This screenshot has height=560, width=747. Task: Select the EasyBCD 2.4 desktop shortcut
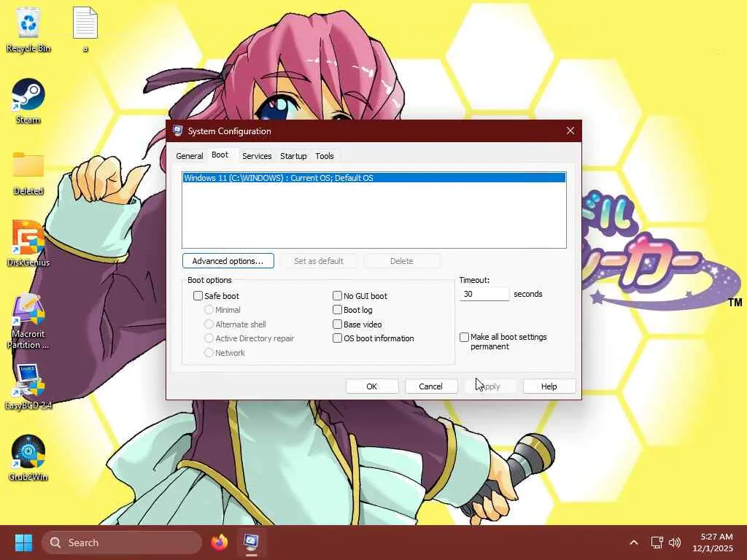tap(28, 386)
